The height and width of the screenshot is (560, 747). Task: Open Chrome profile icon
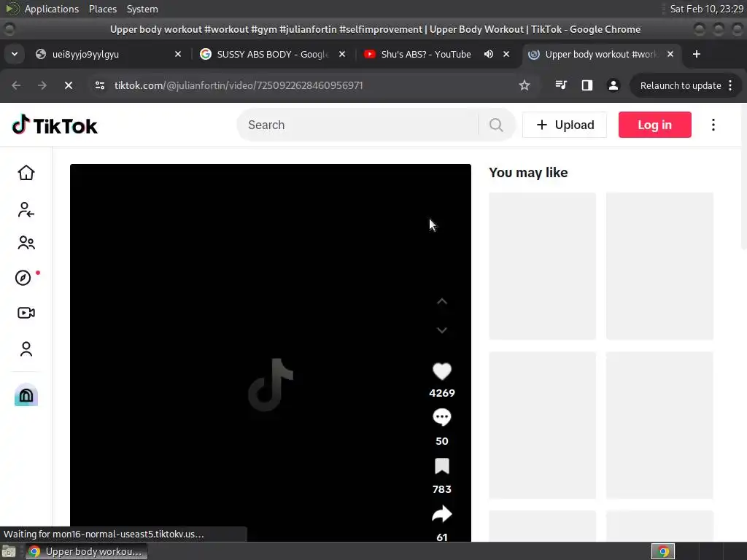[613, 85]
